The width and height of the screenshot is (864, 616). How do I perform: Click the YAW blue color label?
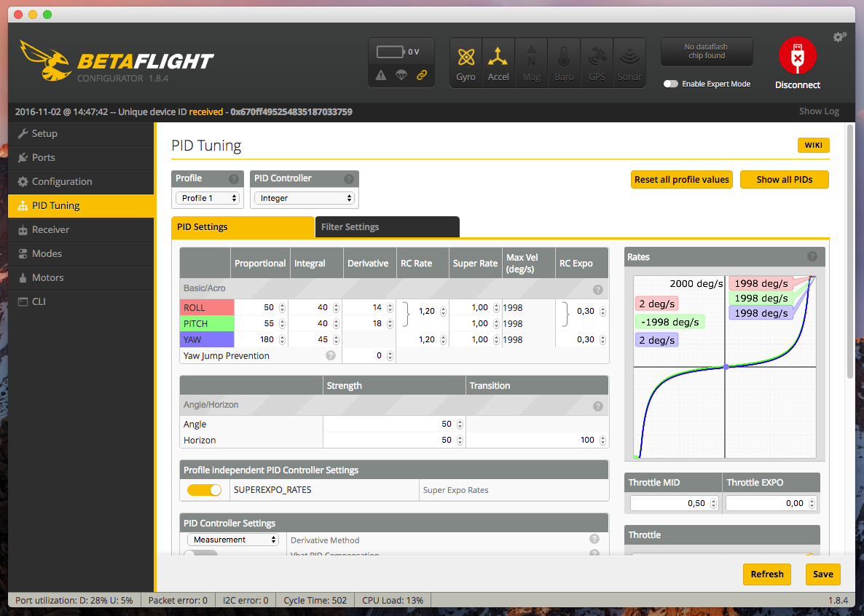click(207, 339)
